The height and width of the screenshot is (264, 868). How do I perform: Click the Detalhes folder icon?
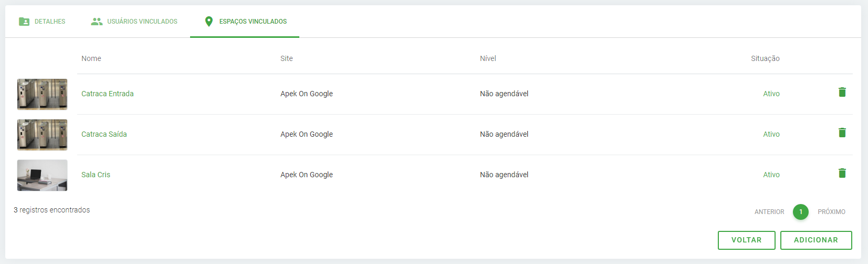pos(24,22)
